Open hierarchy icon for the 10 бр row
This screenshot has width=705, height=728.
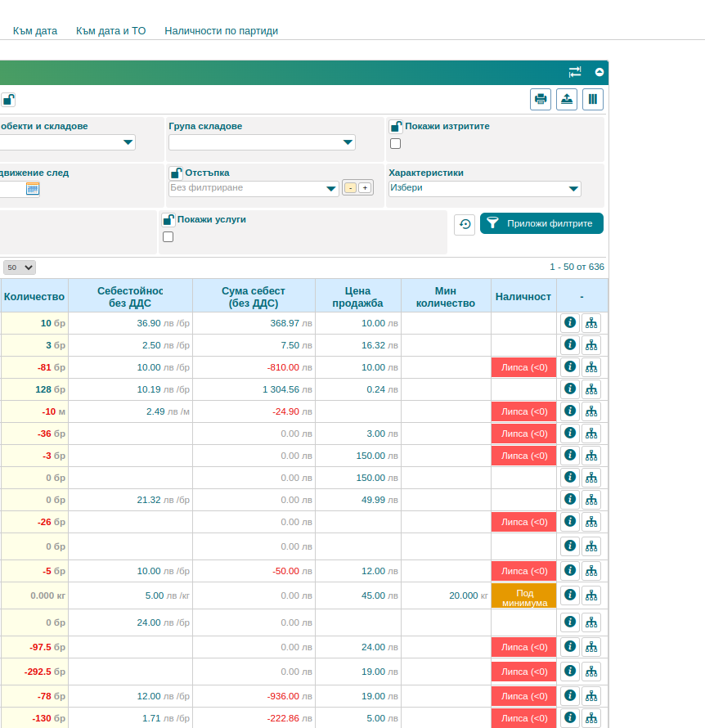click(591, 323)
